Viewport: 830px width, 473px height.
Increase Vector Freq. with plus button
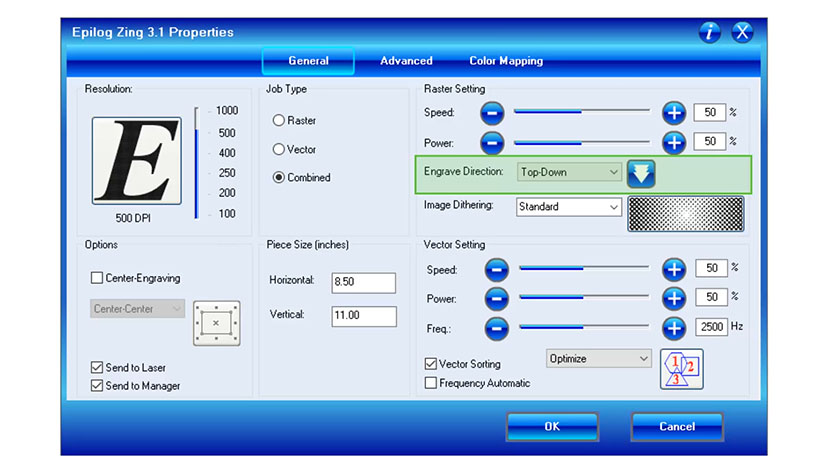(674, 327)
